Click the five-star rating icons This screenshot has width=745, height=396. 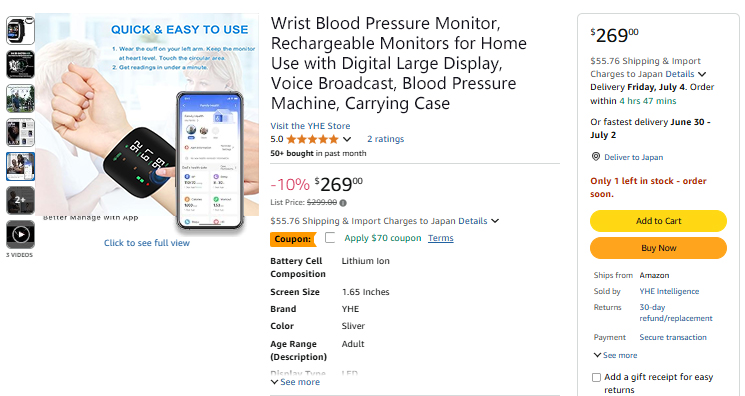click(x=312, y=139)
